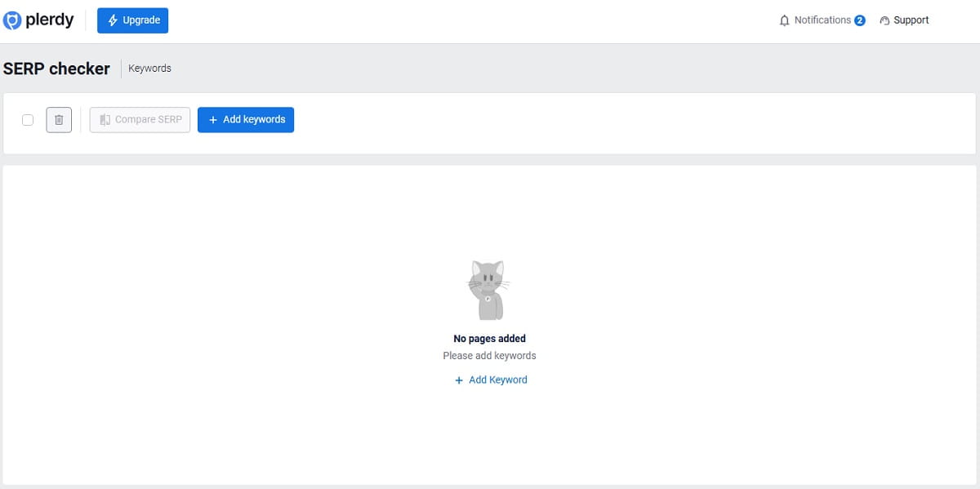The image size is (980, 489).
Task: Click the chart icon on Compare SERP
Action: click(x=105, y=119)
